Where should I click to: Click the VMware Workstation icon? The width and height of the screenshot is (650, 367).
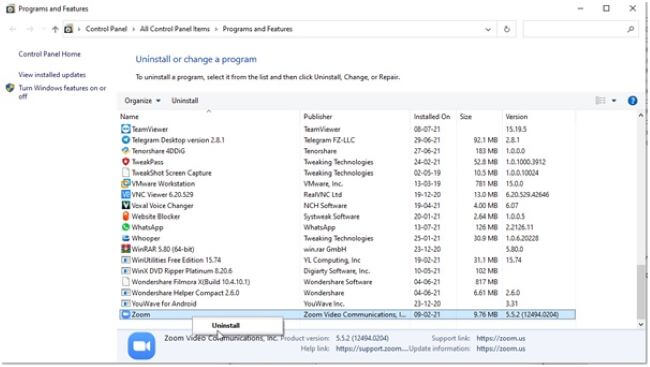(x=126, y=183)
